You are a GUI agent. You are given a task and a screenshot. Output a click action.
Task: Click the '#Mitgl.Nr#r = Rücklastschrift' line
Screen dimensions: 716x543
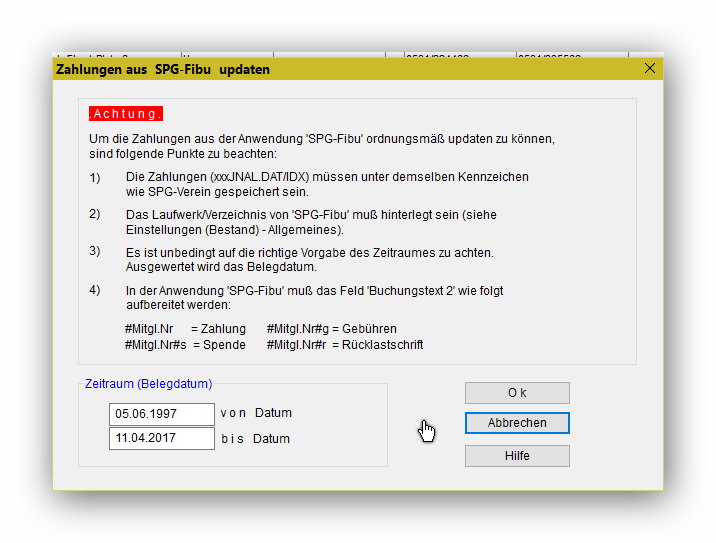pyautogui.click(x=345, y=345)
